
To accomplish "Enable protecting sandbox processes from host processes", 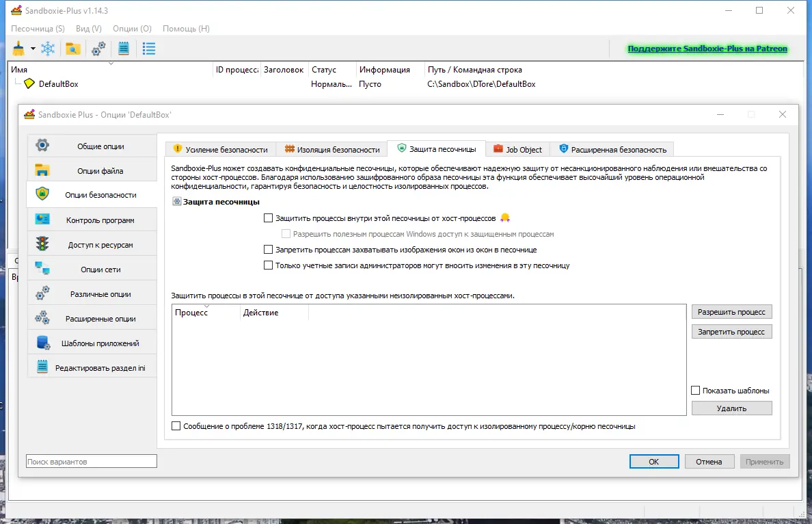I will [268, 218].
